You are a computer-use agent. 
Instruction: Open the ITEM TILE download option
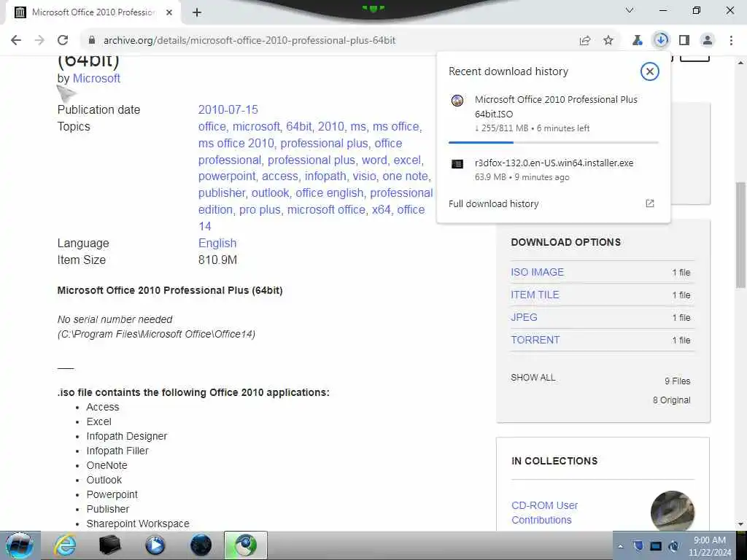tap(535, 295)
